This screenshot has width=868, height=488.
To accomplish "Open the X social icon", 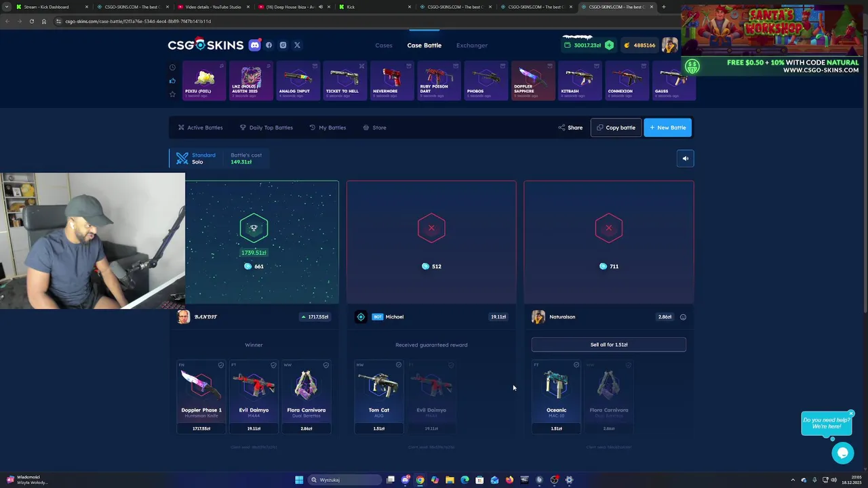I will point(297,45).
